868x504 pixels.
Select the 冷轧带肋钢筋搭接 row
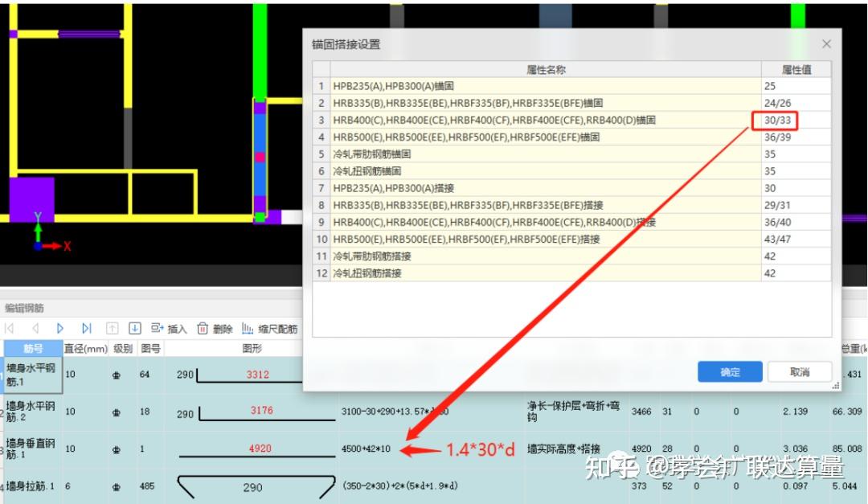[x=546, y=256]
